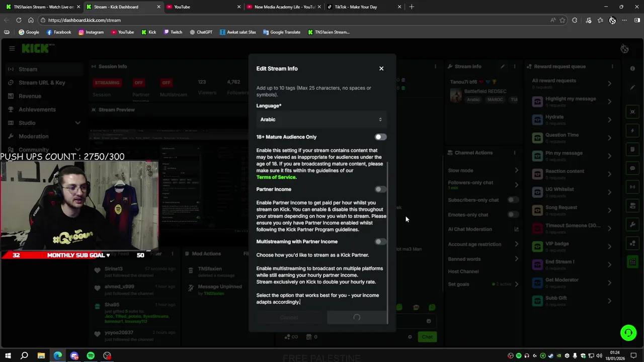Open File Explorer from taskbar
This screenshot has height=362, width=644.
click(x=41, y=356)
